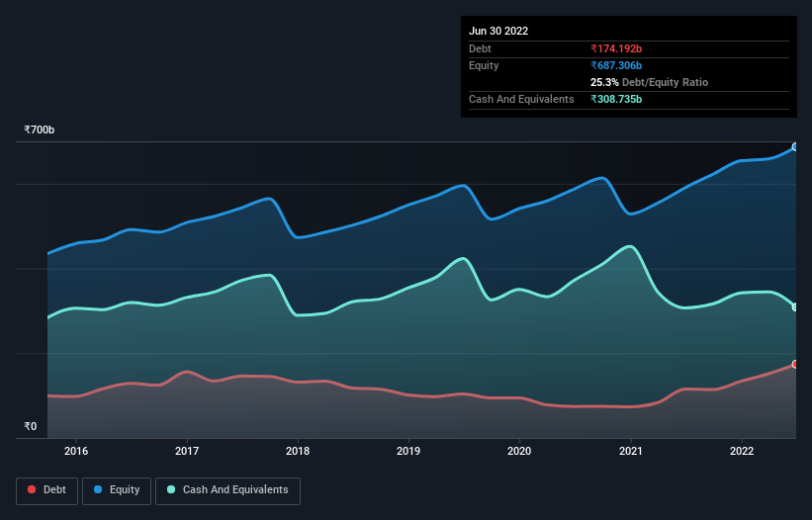Viewport: 812px width, 520px height.
Task: Click the ₹687.306b equity value
Action: tap(616, 65)
